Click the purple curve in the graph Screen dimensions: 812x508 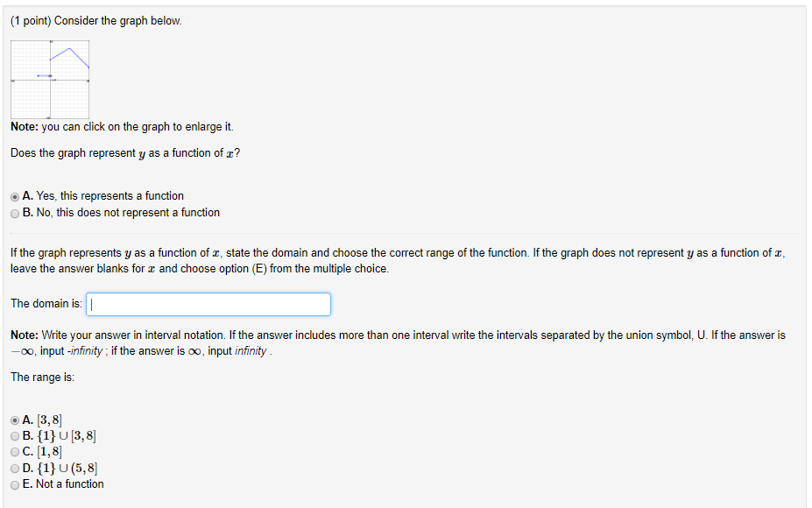pyautogui.click(x=79, y=55)
